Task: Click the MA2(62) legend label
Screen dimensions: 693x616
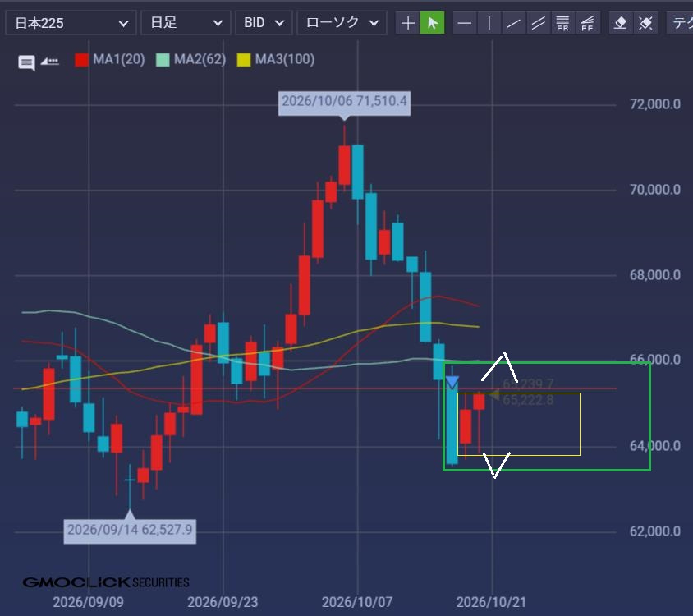Action: [200, 59]
